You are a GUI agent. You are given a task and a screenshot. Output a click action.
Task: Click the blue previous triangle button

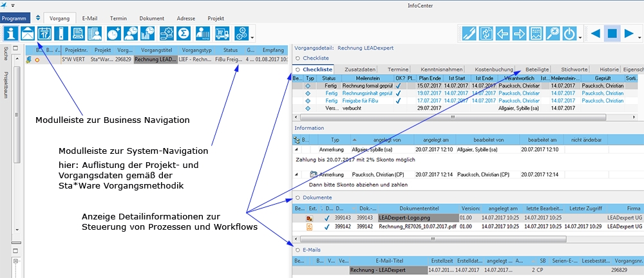pyautogui.click(x=596, y=33)
